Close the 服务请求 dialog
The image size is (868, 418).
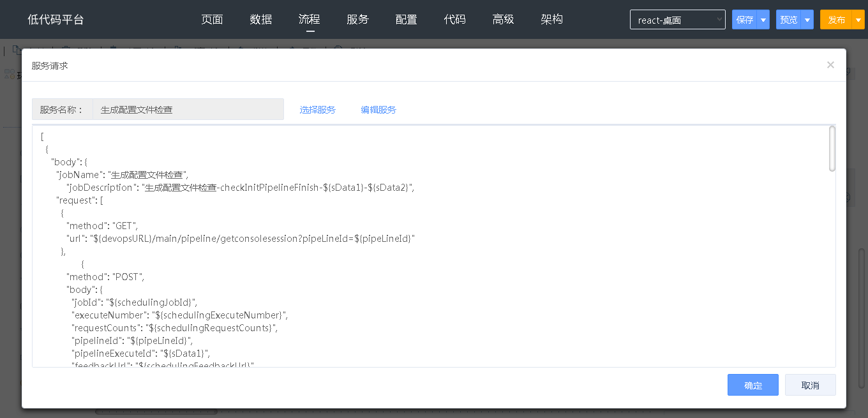pos(830,64)
